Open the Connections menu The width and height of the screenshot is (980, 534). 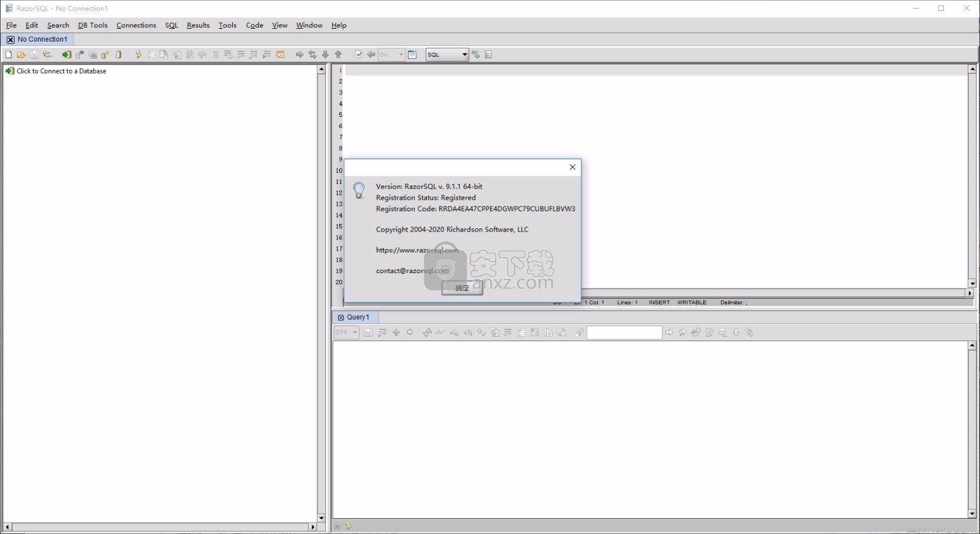click(x=136, y=25)
